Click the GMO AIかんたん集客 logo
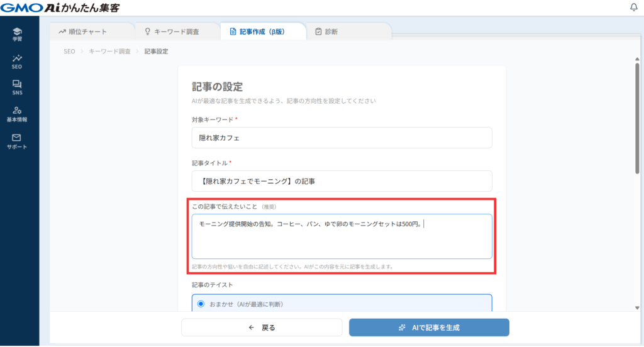The image size is (644, 347). coord(60,8)
